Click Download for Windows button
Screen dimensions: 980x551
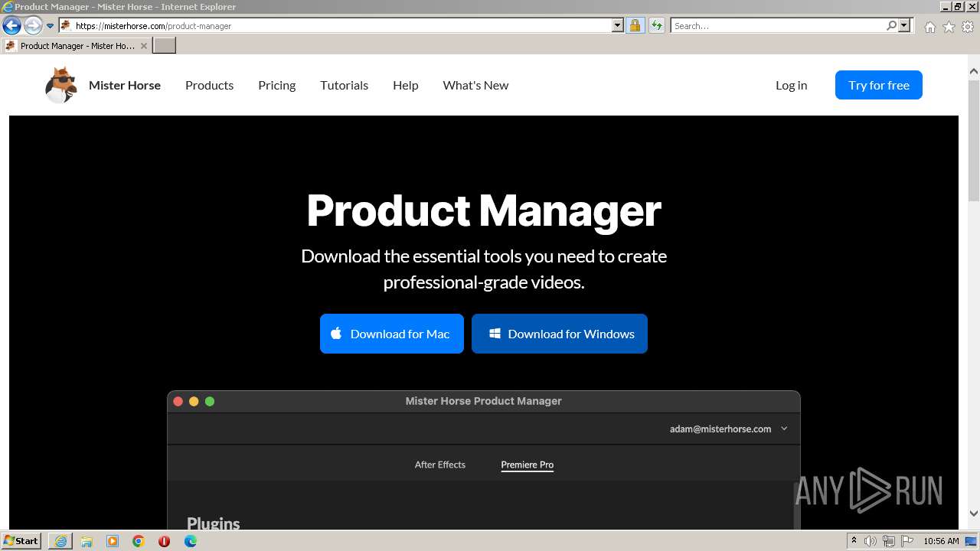pos(559,334)
